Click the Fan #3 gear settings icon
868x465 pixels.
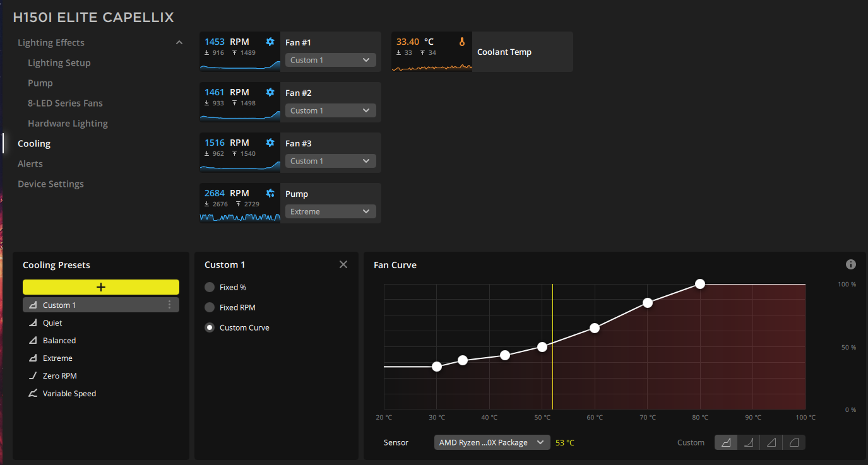[x=270, y=143]
